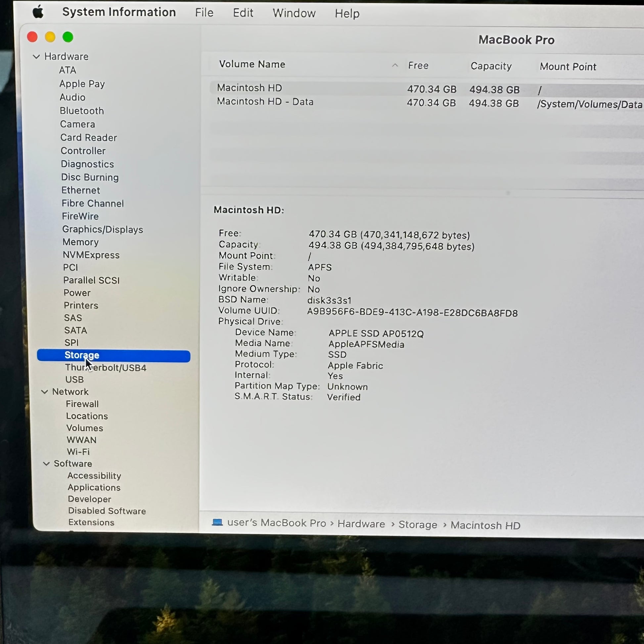Screen dimensions: 644x644
Task: Select FireWire in the sidebar
Action: 80,216
